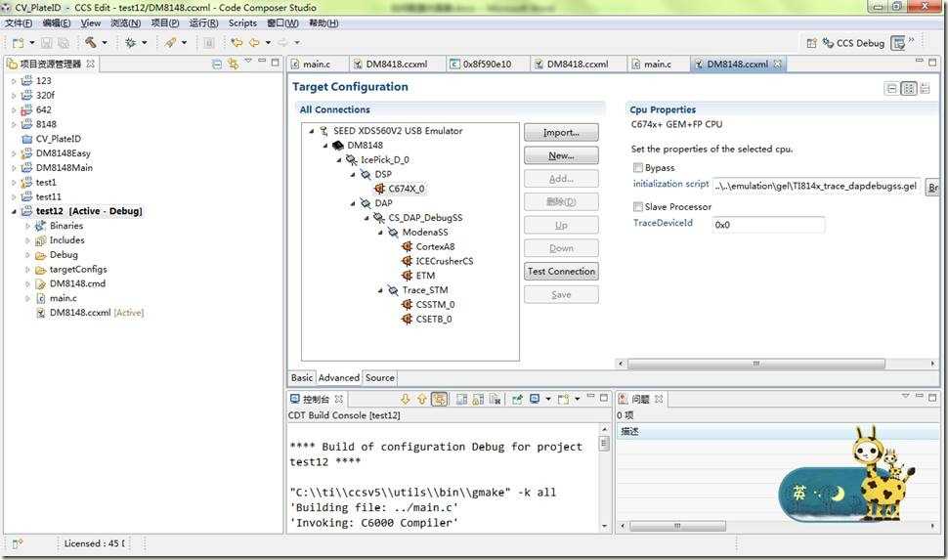The height and width of the screenshot is (560, 948).
Task: Open explorer panel View Menu triangle
Action: tap(248, 61)
